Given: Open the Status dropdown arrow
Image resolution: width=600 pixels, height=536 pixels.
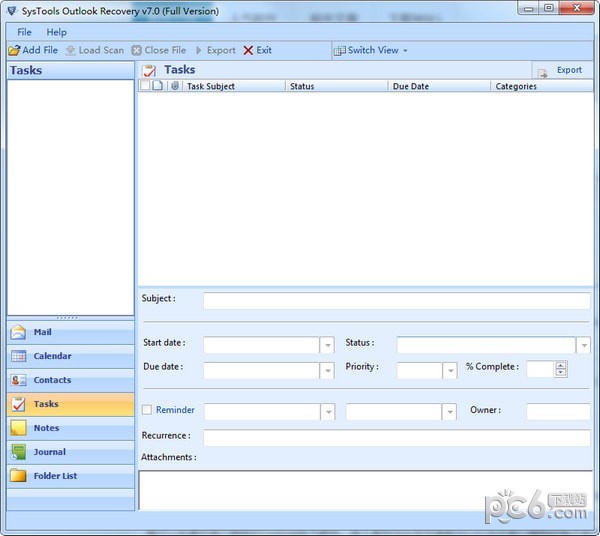Looking at the screenshot, I should 584,345.
